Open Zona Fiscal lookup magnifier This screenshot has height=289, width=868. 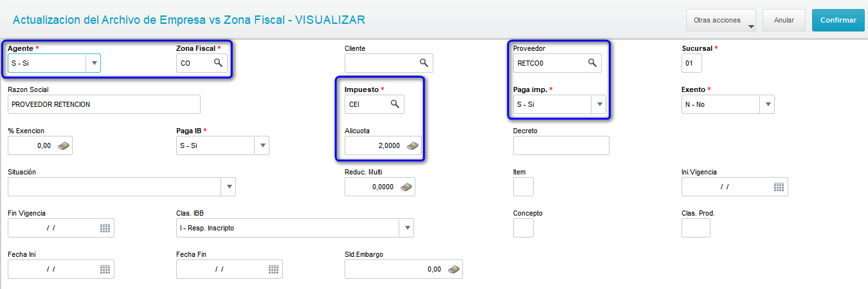click(218, 63)
